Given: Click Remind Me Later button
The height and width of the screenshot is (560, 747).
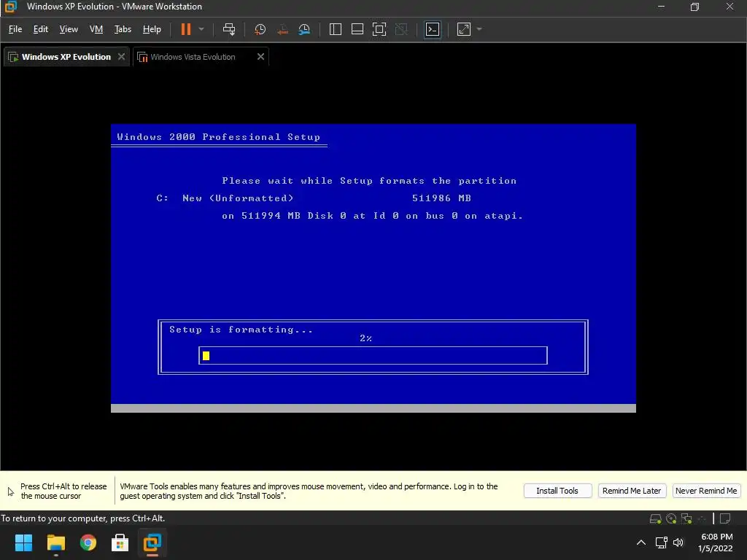Looking at the screenshot, I should pyautogui.click(x=632, y=491).
